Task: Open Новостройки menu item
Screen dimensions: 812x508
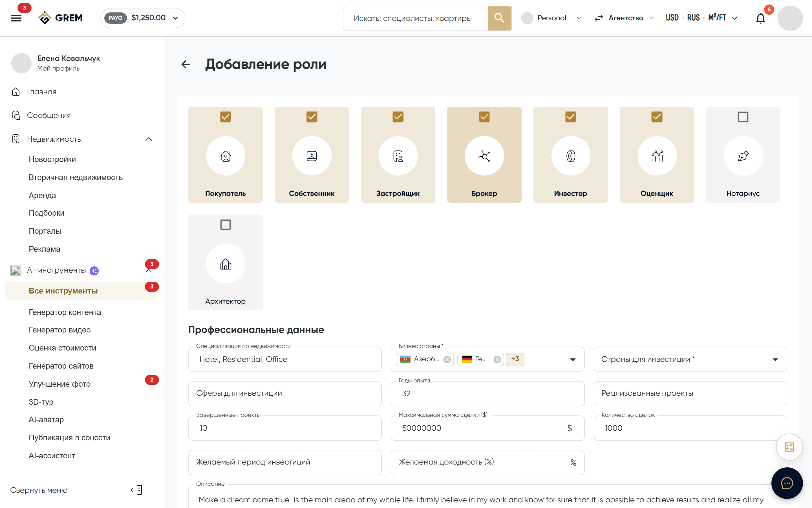Action: click(52, 159)
